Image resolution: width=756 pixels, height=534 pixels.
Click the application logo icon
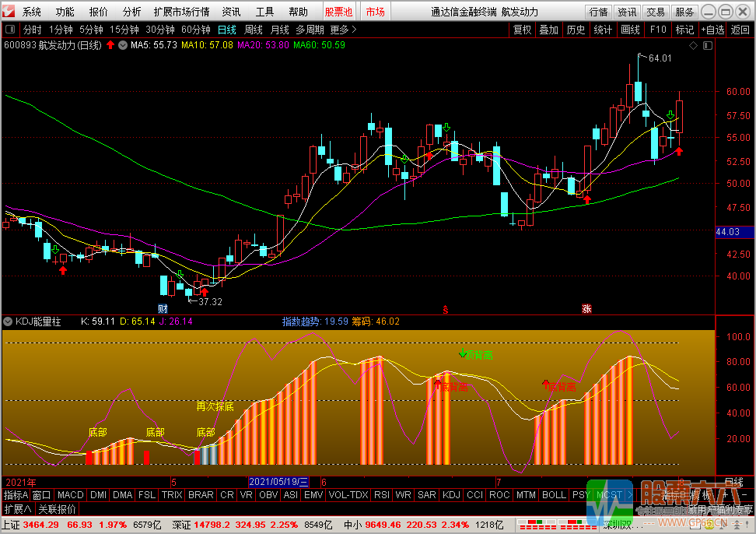[9, 11]
